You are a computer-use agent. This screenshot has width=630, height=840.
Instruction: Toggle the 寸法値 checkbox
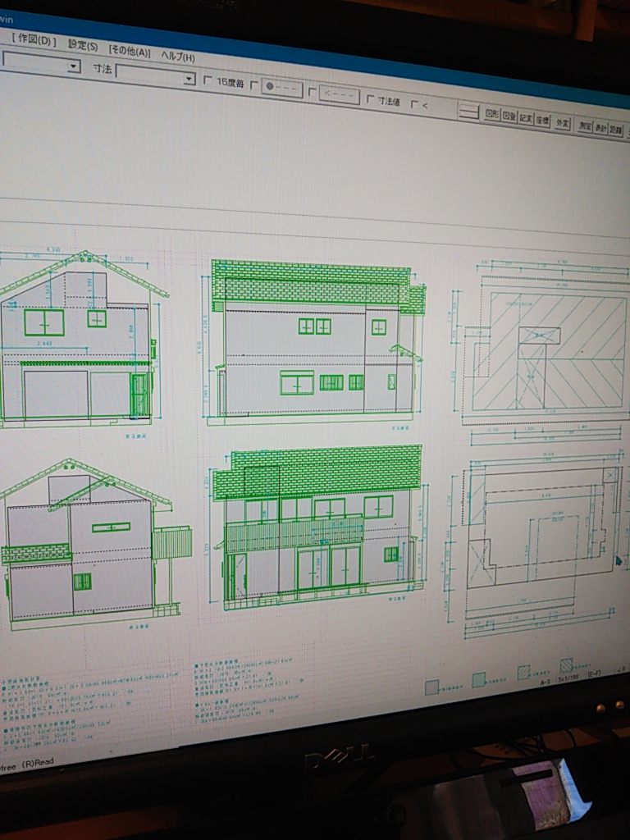point(371,100)
